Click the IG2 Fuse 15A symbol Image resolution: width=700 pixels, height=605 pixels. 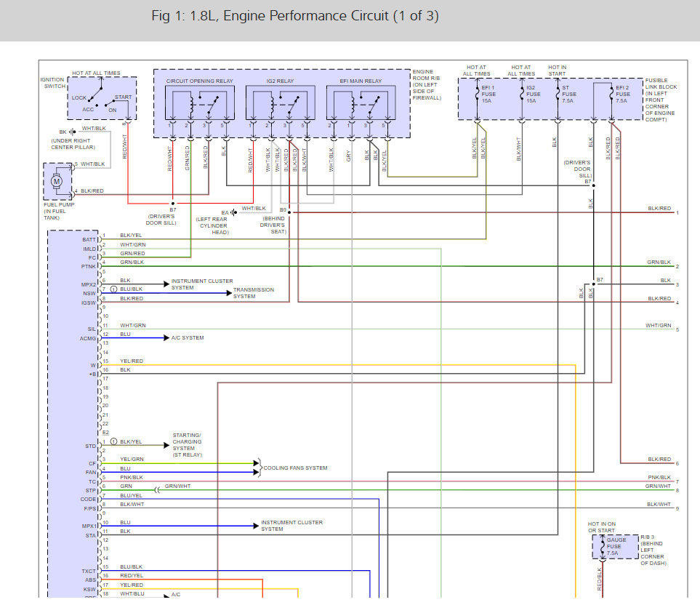521,94
